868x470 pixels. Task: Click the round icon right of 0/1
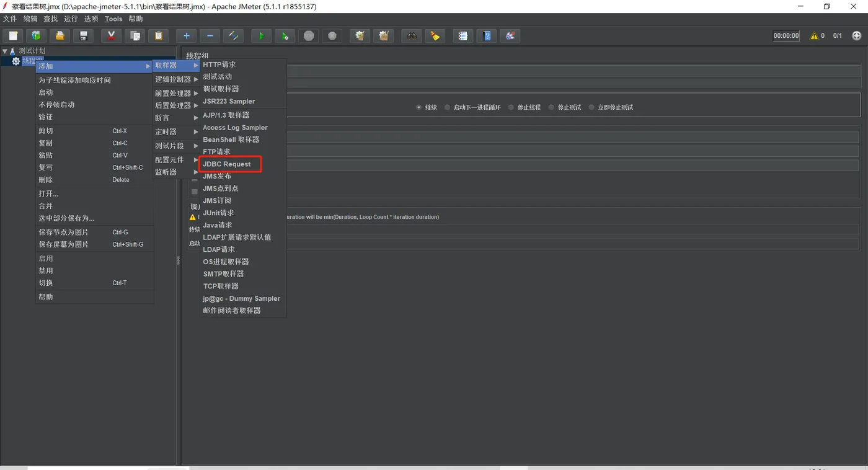(857, 36)
